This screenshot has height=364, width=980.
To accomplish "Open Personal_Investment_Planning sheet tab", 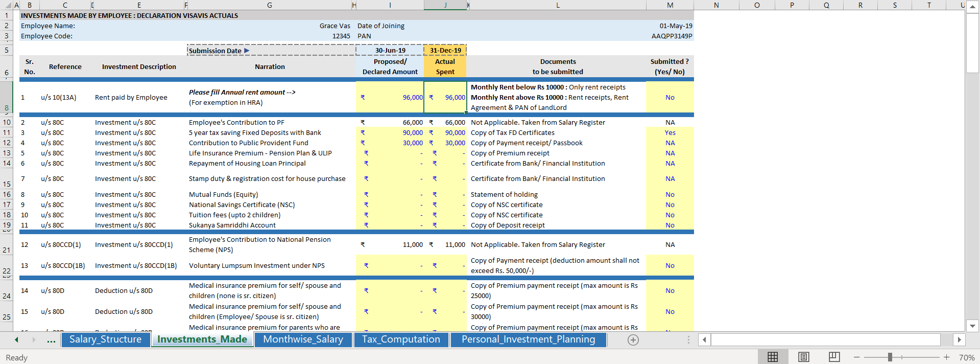I will pos(529,339).
